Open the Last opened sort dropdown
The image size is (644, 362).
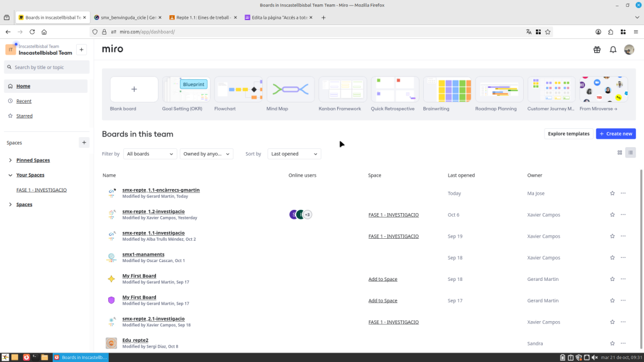(294, 154)
